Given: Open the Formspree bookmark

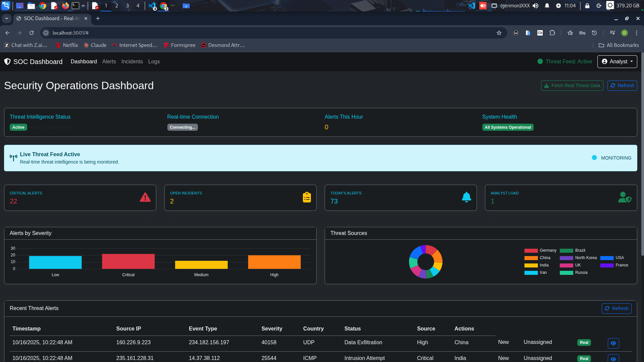Looking at the screenshot, I should 179,45.
